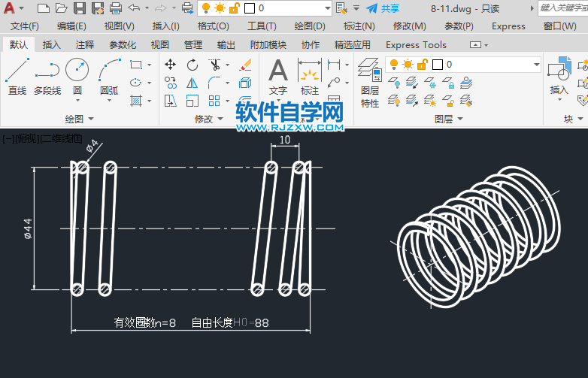Open the 圆 circle options dropdown arrow
This screenshot has width=588, height=378.
tap(77, 101)
